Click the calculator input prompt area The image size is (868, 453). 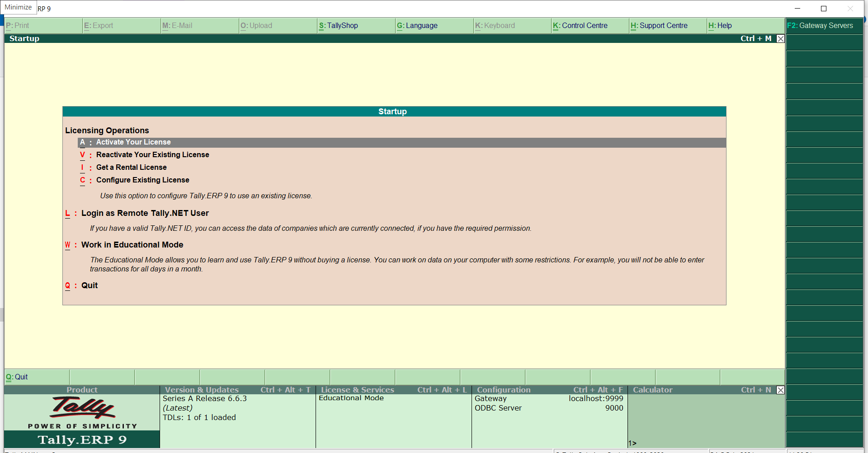coord(706,443)
